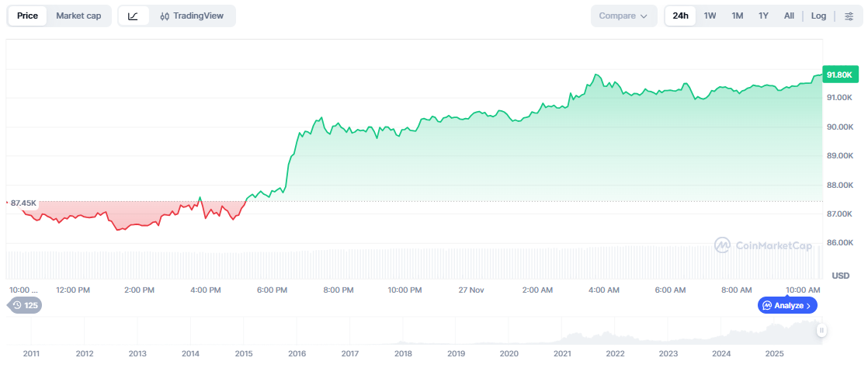Click the 2024 year on the timeline

(721, 353)
